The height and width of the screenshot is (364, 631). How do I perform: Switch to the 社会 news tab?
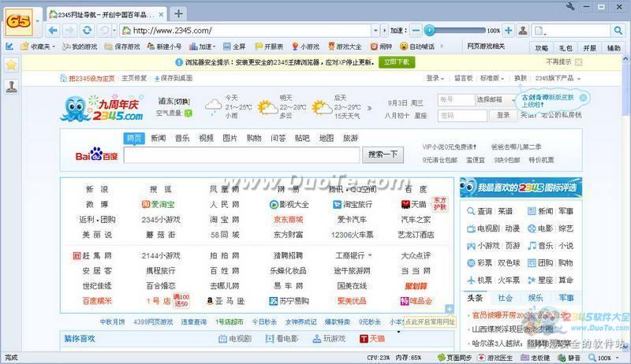[506, 298]
